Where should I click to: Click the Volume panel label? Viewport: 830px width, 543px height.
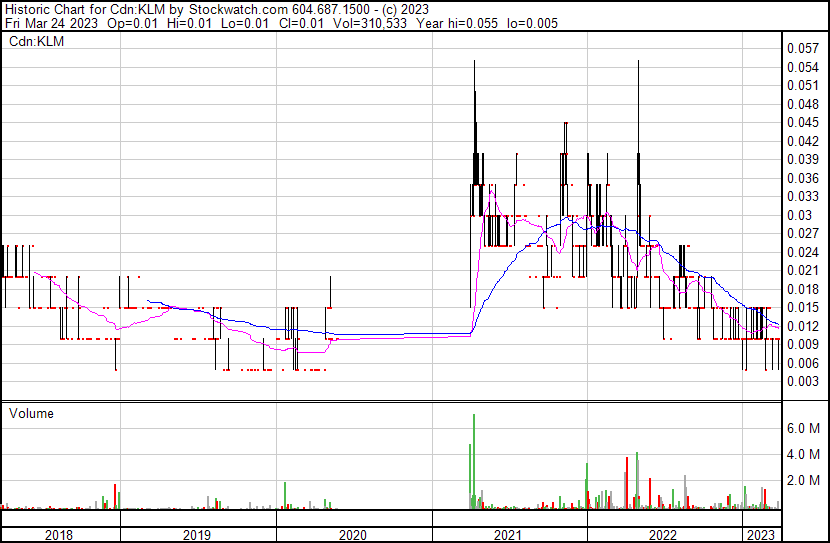(31, 413)
